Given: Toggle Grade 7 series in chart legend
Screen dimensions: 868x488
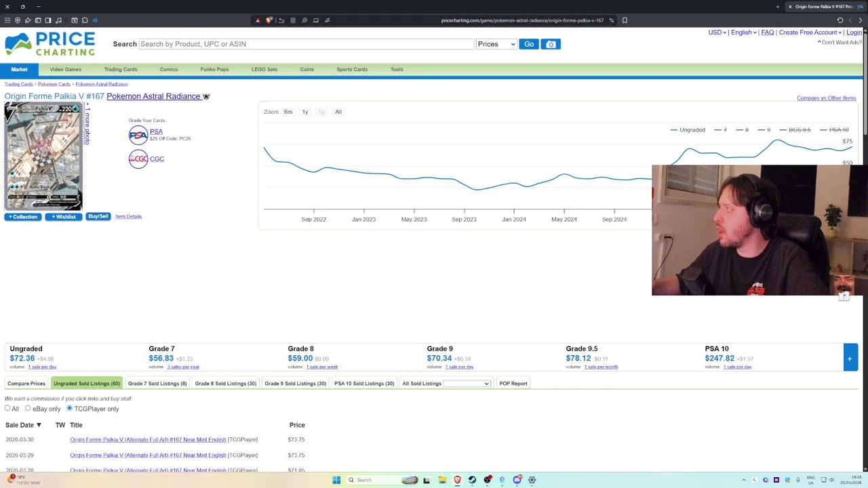Looking at the screenshot, I should pyautogui.click(x=721, y=130).
